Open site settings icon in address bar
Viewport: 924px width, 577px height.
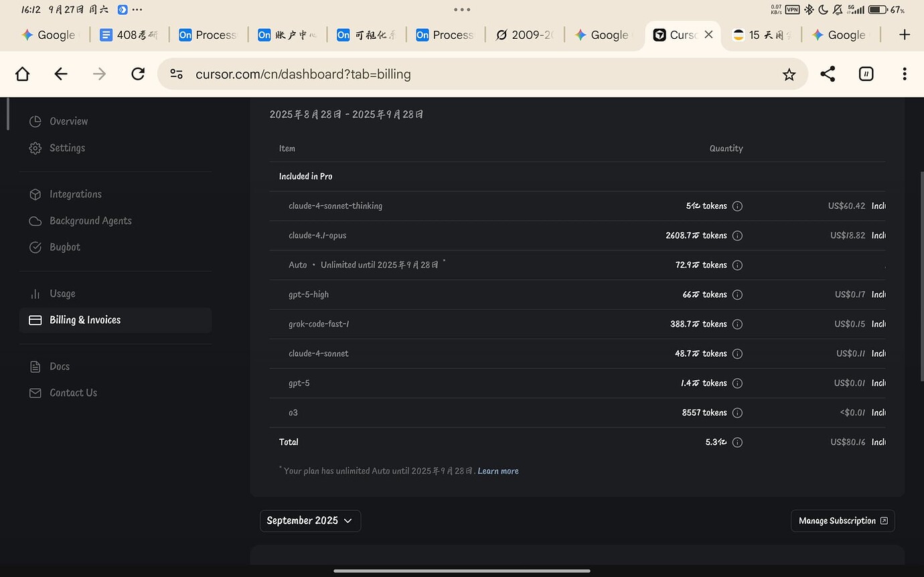[177, 74]
